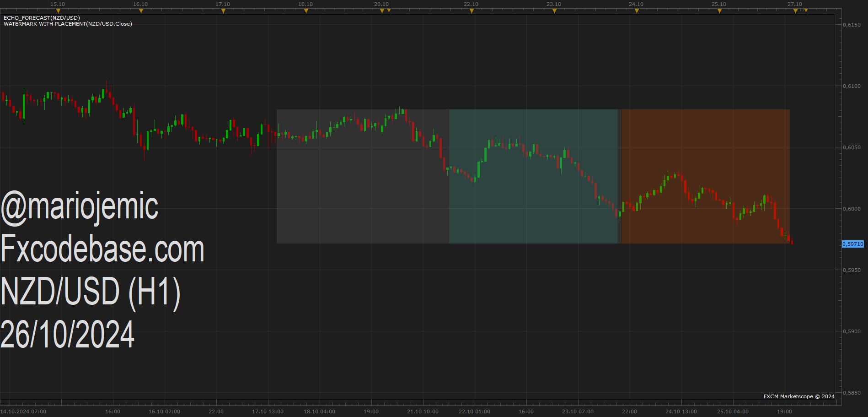
Task: Click the 25.10 04:00 time axis label
Action: click(733, 412)
